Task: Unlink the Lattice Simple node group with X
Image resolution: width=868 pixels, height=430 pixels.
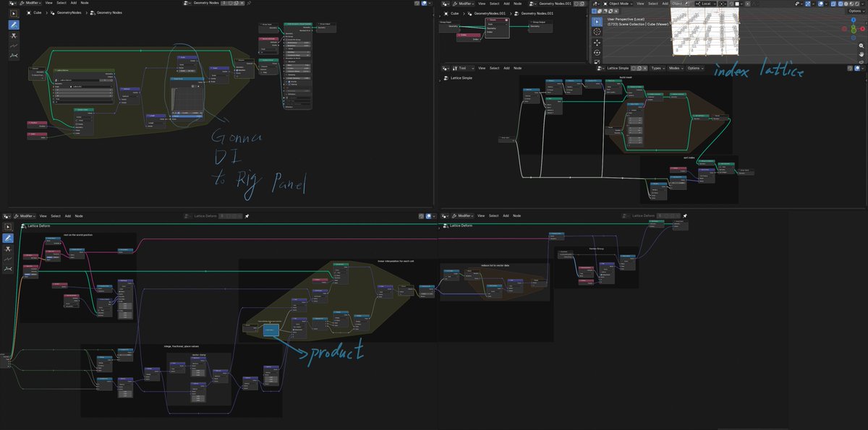Action: [x=645, y=68]
